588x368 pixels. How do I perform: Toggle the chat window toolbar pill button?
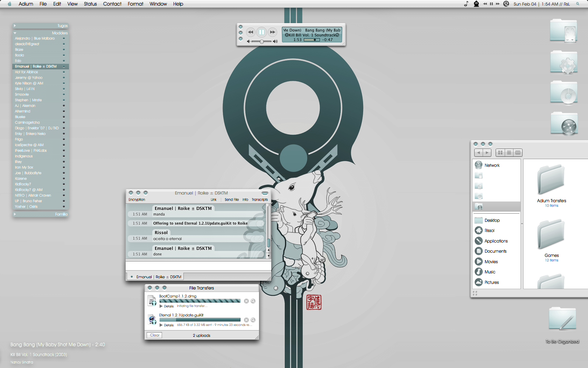[265, 193]
